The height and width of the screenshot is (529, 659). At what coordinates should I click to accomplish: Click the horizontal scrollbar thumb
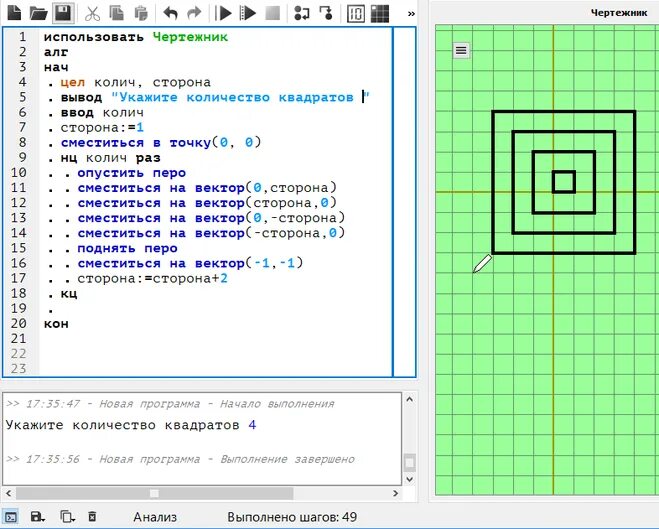(x=154, y=493)
